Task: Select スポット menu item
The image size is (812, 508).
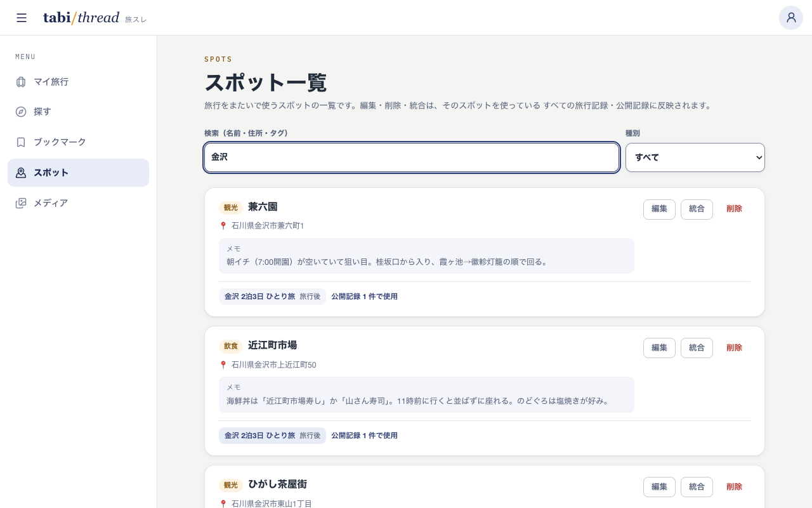Action: click(x=78, y=173)
